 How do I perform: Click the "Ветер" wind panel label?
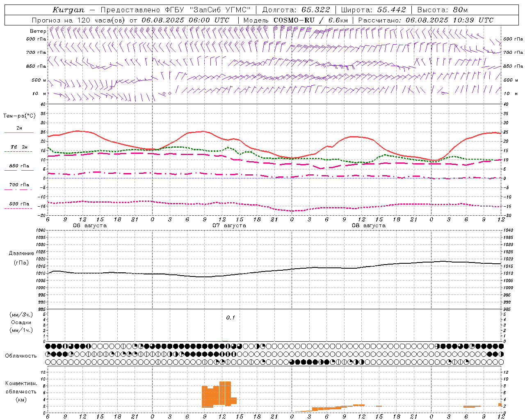[x=38, y=31]
